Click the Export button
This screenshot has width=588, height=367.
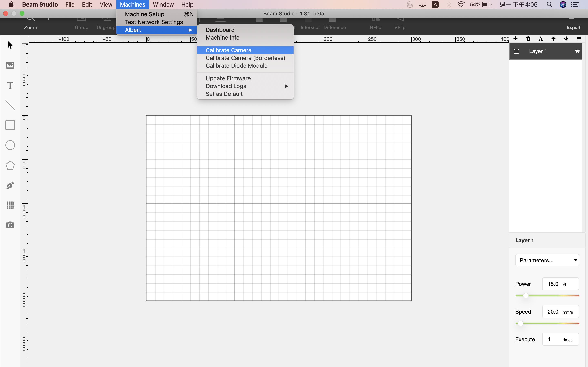pos(573,25)
